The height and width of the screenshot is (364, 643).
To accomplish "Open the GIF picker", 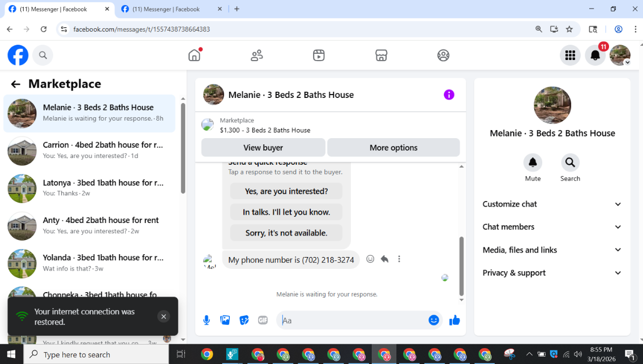I will pyautogui.click(x=263, y=320).
